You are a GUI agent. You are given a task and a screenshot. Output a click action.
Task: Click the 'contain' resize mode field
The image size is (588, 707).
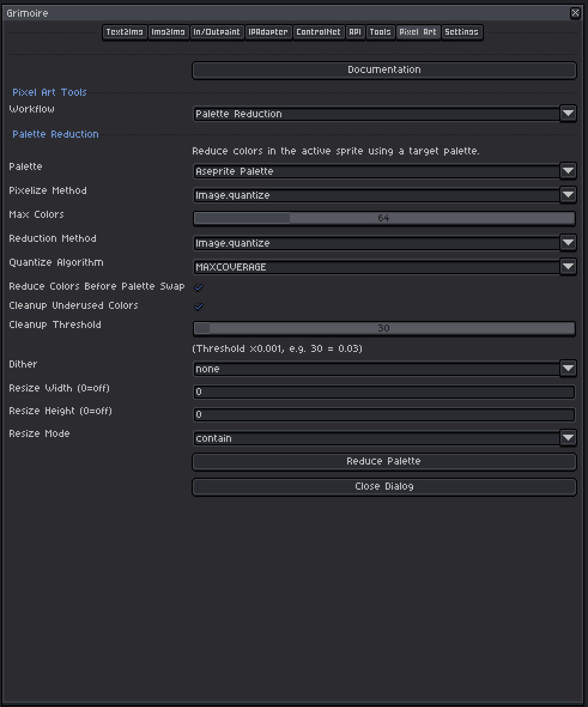click(x=377, y=438)
